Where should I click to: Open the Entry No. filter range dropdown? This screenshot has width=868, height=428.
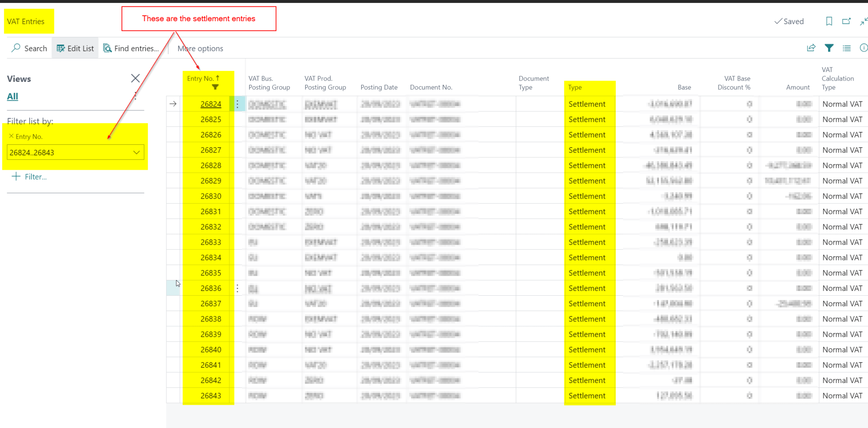(136, 152)
